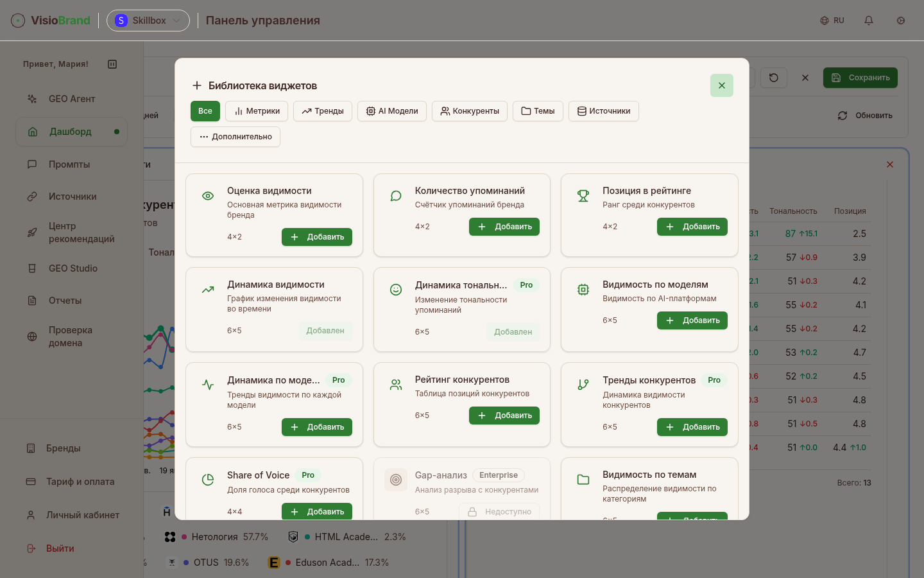Image resolution: width=924 pixels, height=578 pixels.
Task: Click the reset undo icon in toolbar
Action: coord(774,78)
